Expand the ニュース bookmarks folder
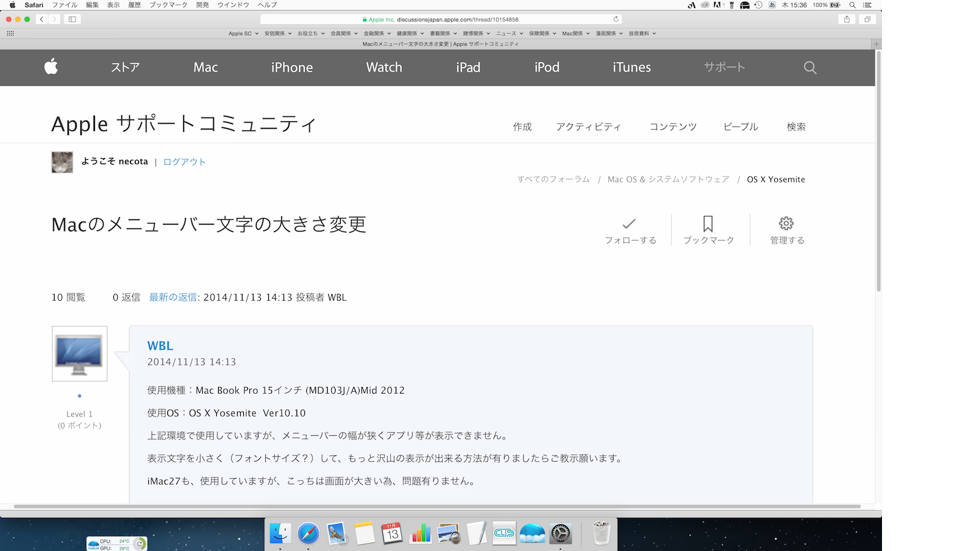Viewport: 980px width, 551px height. (510, 34)
